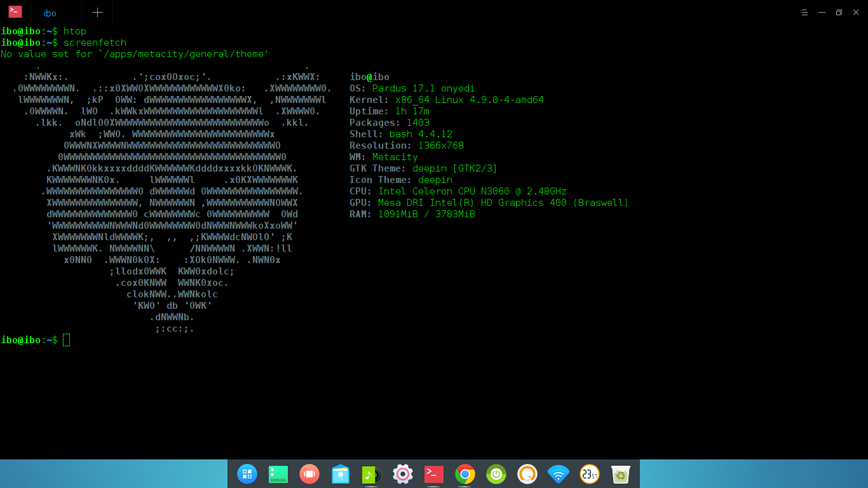This screenshot has height=488, width=868.
Task: Open the Wi-Fi network indicator
Action: pos(559,474)
